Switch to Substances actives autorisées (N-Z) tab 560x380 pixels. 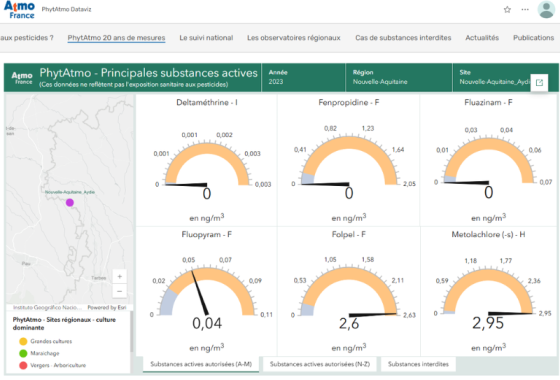click(320, 364)
